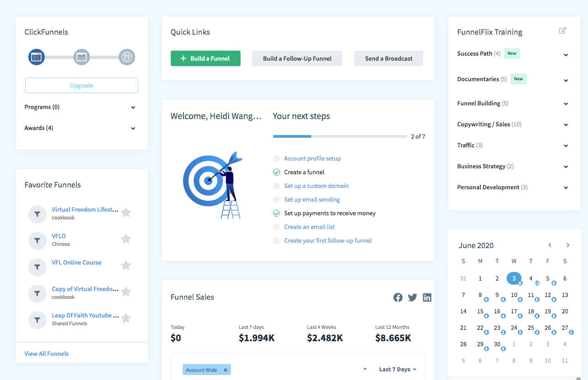Click the next steps progress bar
This screenshot has height=380, width=588.
click(x=340, y=136)
